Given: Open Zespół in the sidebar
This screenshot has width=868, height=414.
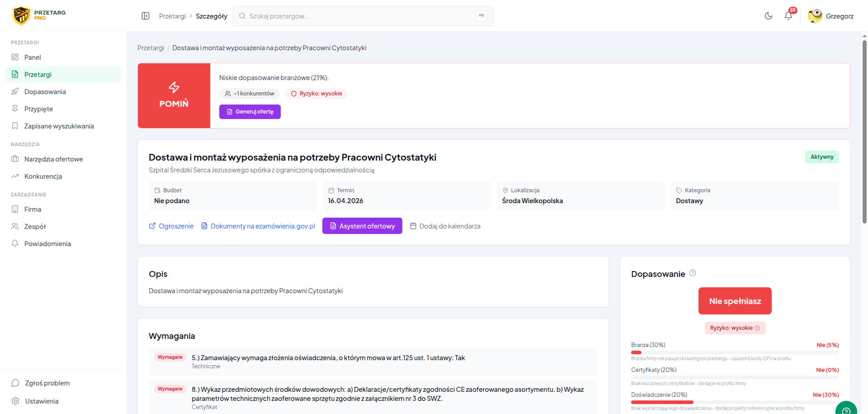Looking at the screenshot, I should pos(63,226).
